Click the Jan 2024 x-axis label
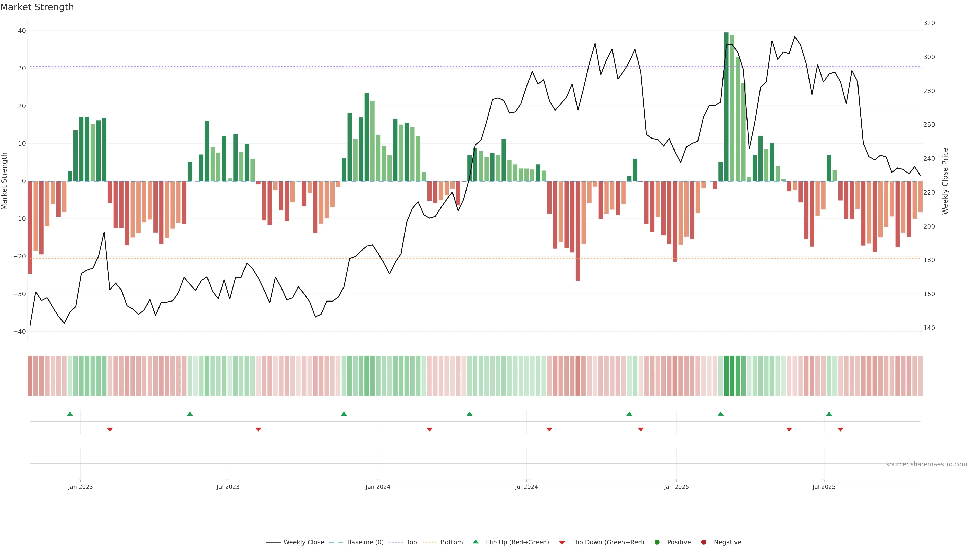 click(378, 487)
